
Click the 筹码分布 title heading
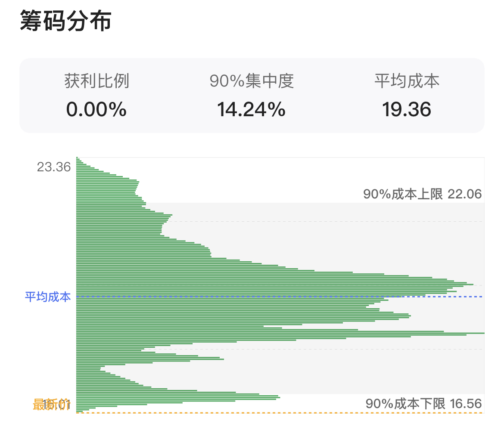click(x=65, y=21)
